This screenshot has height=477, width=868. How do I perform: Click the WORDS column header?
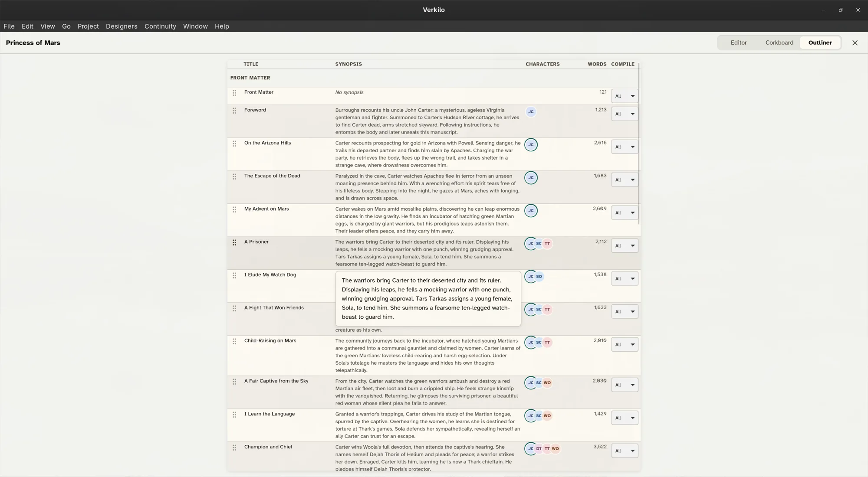pyautogui.click(x=597, y=64)
